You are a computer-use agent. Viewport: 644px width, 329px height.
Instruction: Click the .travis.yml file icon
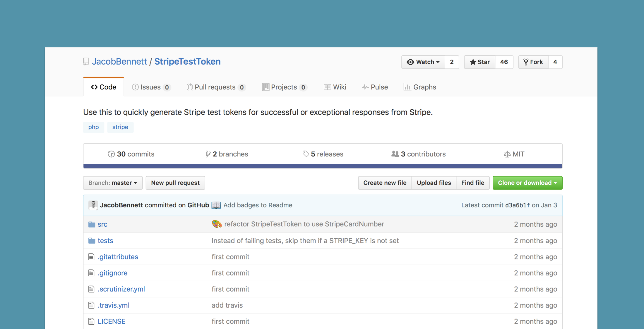click(91, 305)
